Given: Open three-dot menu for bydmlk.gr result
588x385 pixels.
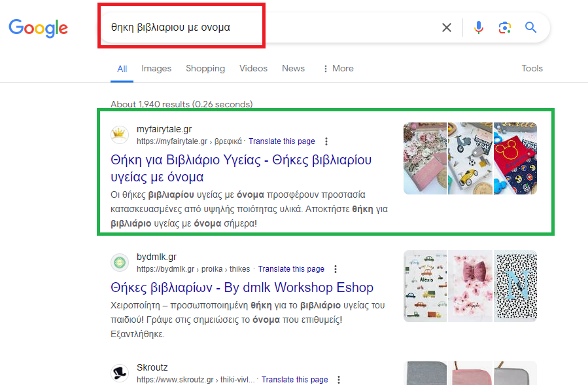Looking at the screenshot, I should 336,269.
